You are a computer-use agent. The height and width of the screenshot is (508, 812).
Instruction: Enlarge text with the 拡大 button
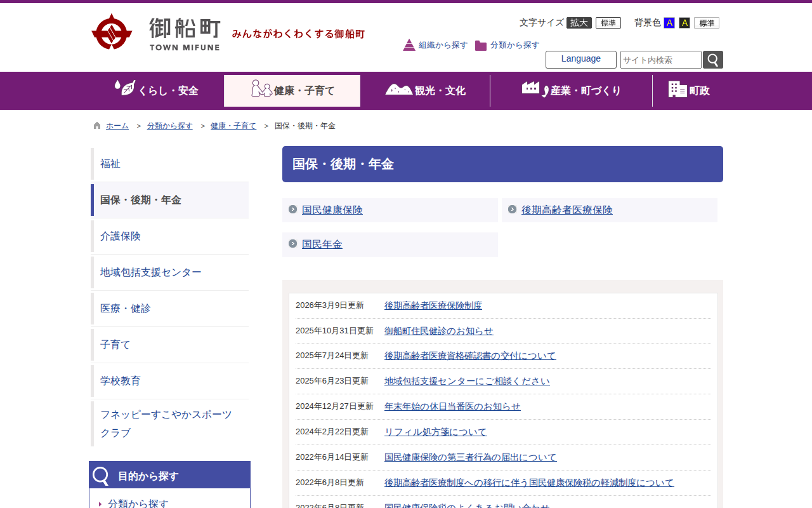(579, 23)
